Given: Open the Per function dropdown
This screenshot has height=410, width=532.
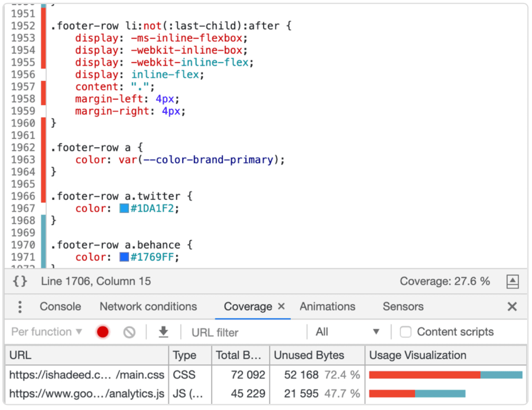Looking at the screenshot, I should coord(47,332).
